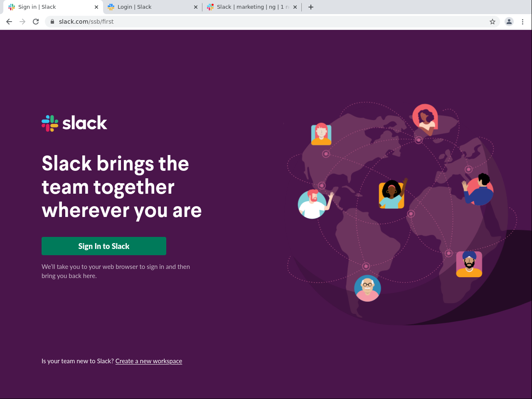
Task: Close the Sign in | Slack tab
Action: click(x=96, y=7)
